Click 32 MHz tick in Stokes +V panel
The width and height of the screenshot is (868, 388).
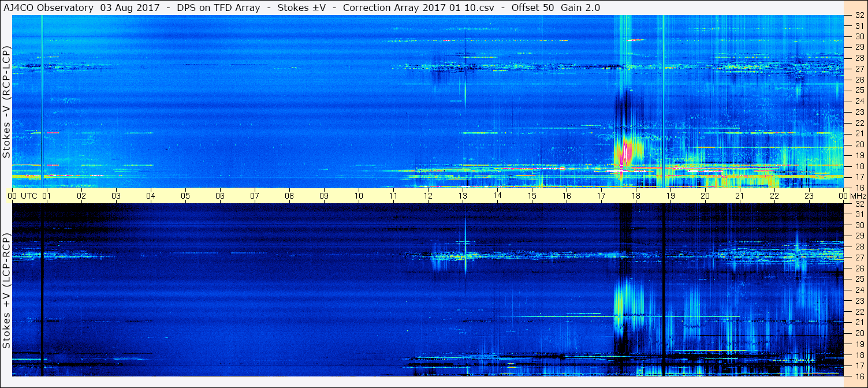(859, 204)
